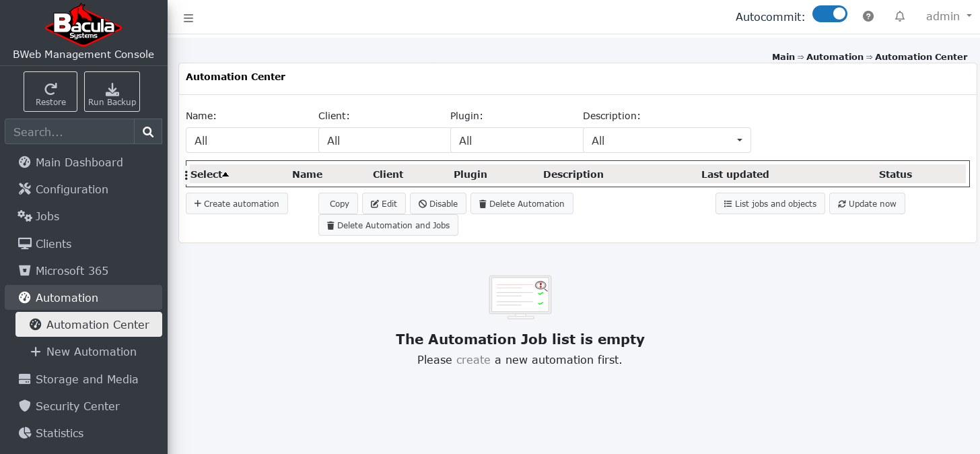The width and height of the screenshot is (980, 454).
Task: Sort by the Select column arrow
Action: coord(225,174)
